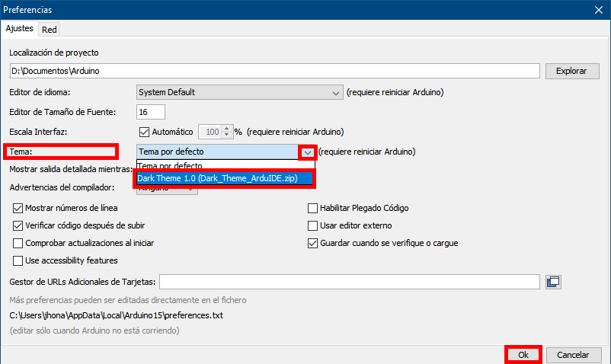Image resolution: width=611 pixels, height=364 pixels.
Task: Click the interface scale value 100 field
Action: 210,132
